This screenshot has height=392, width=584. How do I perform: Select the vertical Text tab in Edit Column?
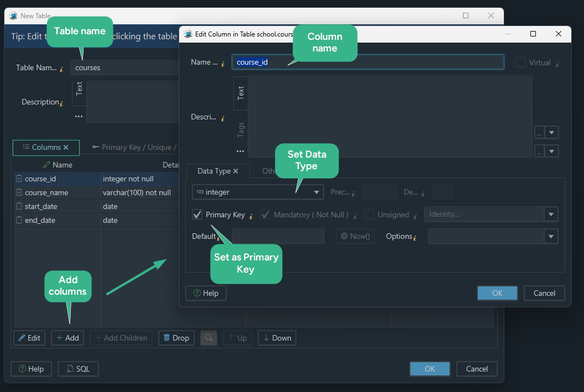pos(241,93)
